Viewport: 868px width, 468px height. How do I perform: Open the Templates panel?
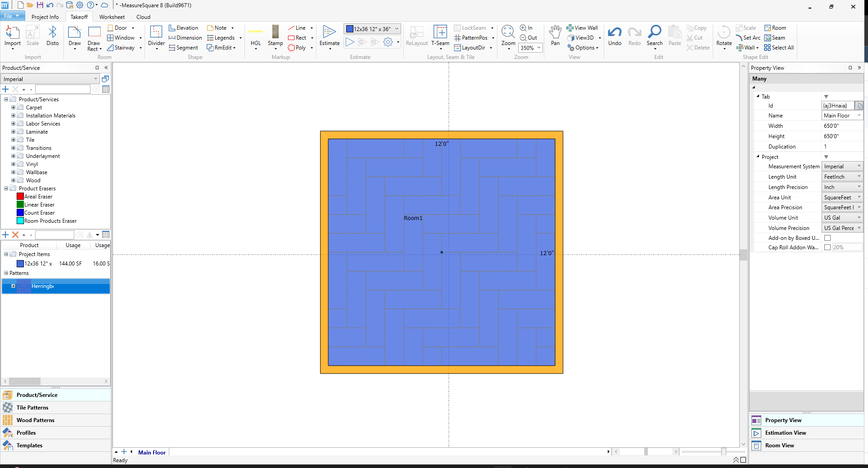(56, 445)
